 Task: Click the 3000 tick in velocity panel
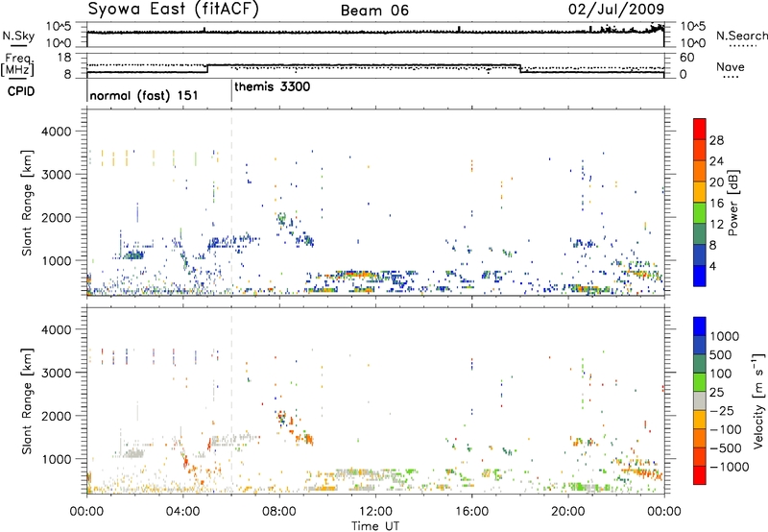56,373
